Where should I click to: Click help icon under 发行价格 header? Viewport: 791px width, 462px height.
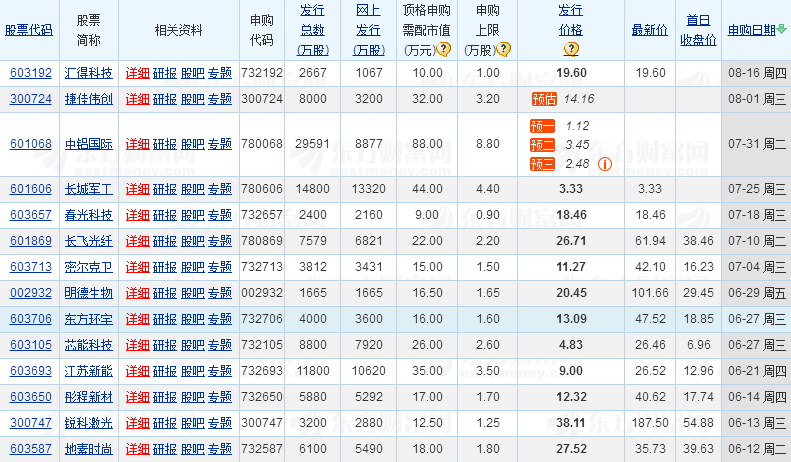click(x=571, y=49)
